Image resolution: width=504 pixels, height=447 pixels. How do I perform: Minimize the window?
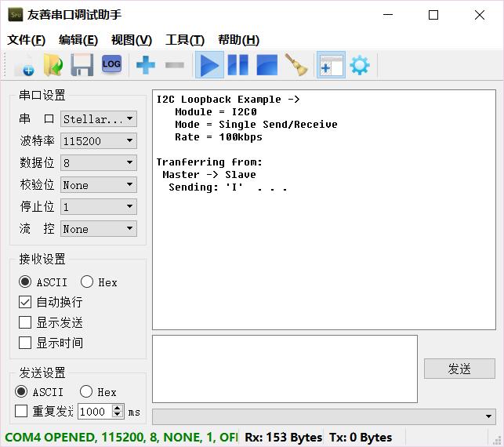pos(388,15)
